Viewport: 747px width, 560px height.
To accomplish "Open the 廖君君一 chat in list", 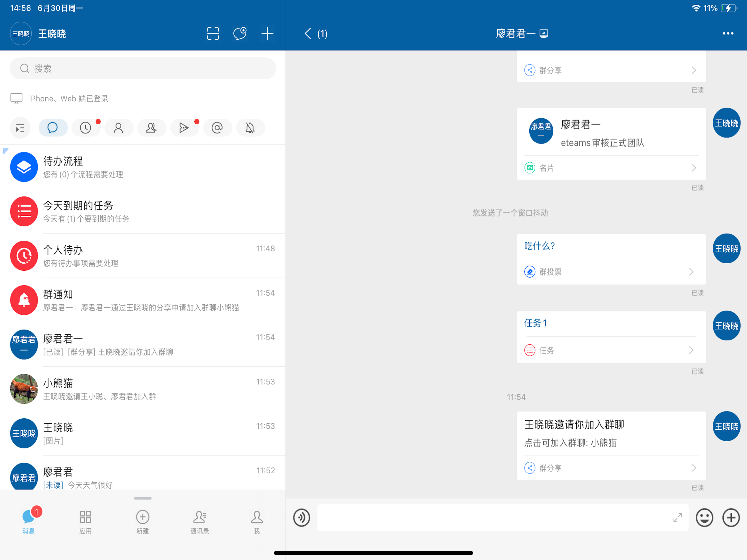I will pyautogui.click(x=142, y=345).
